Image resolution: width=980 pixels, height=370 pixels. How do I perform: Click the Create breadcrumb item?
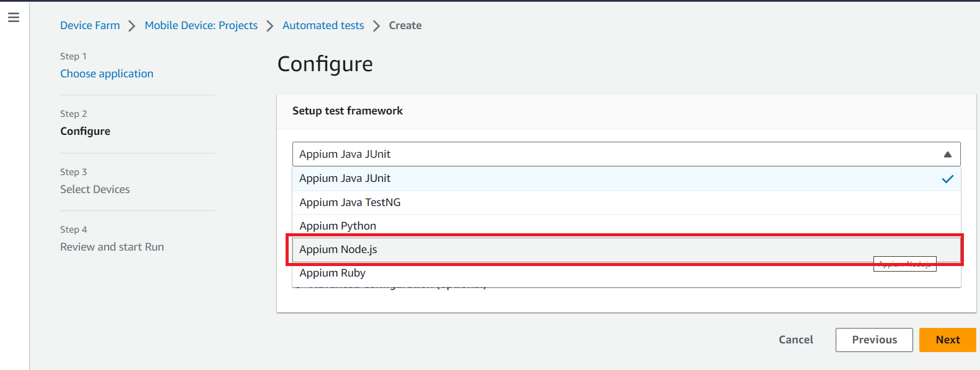[405, 25]
